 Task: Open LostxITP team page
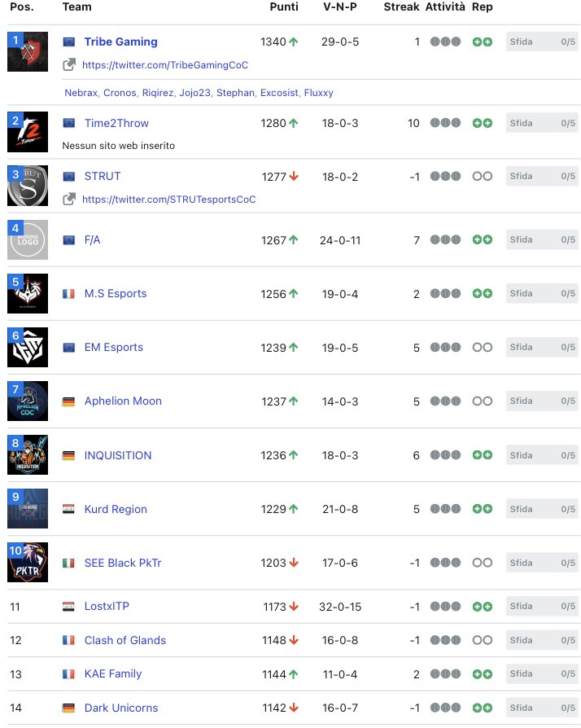click(107, 607)
